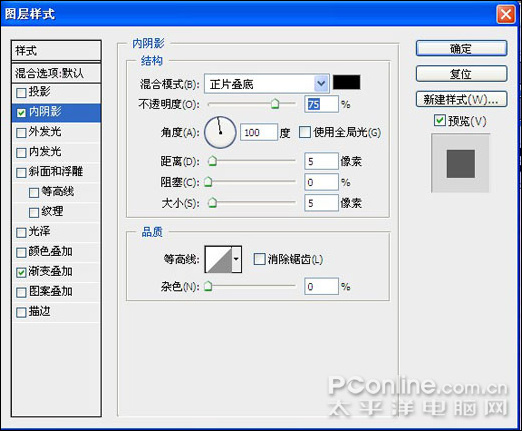The width and height of the screenshot is (522, 431).
Task: Click the 确定 OK button
Action: click(462, 49)
